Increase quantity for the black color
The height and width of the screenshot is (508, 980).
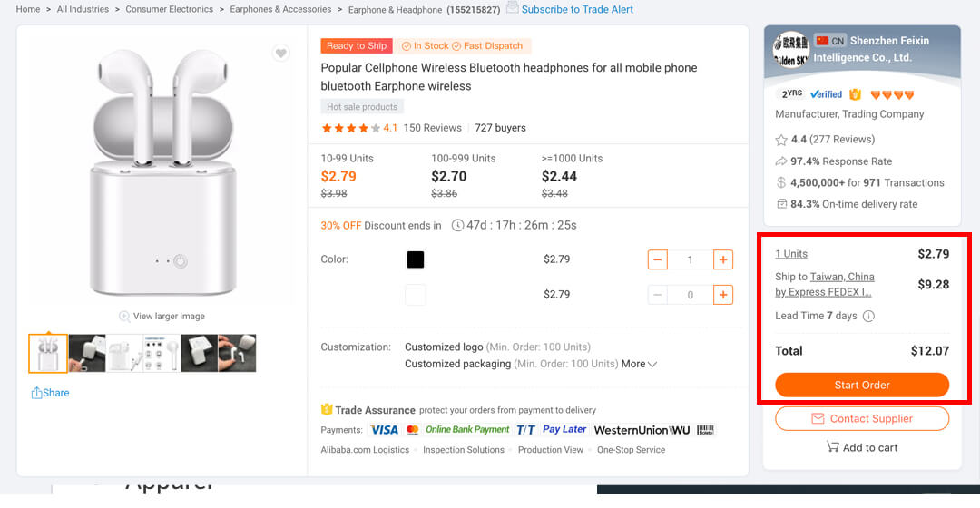(x=723, y=260)
